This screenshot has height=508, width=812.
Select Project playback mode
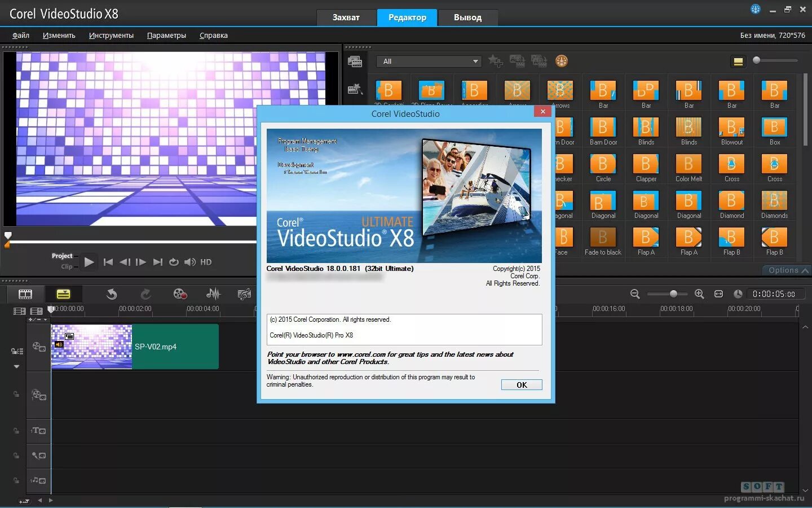(x=62, y=256)
